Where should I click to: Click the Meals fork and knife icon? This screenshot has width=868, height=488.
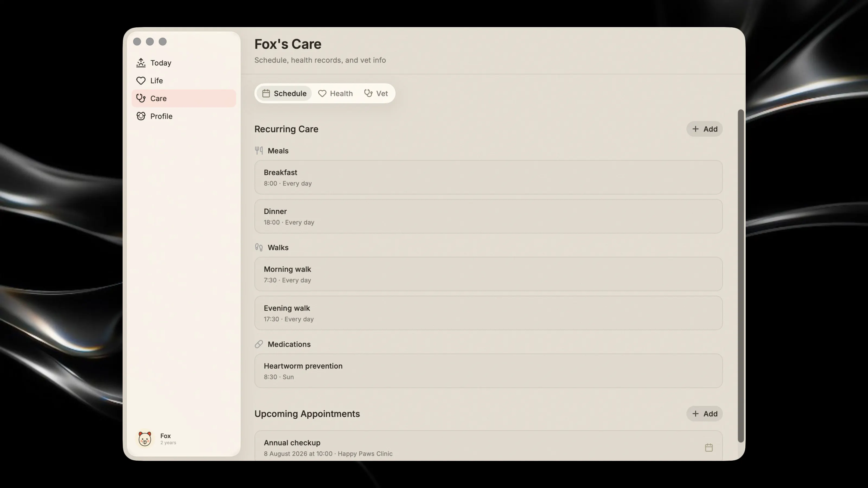259,150
